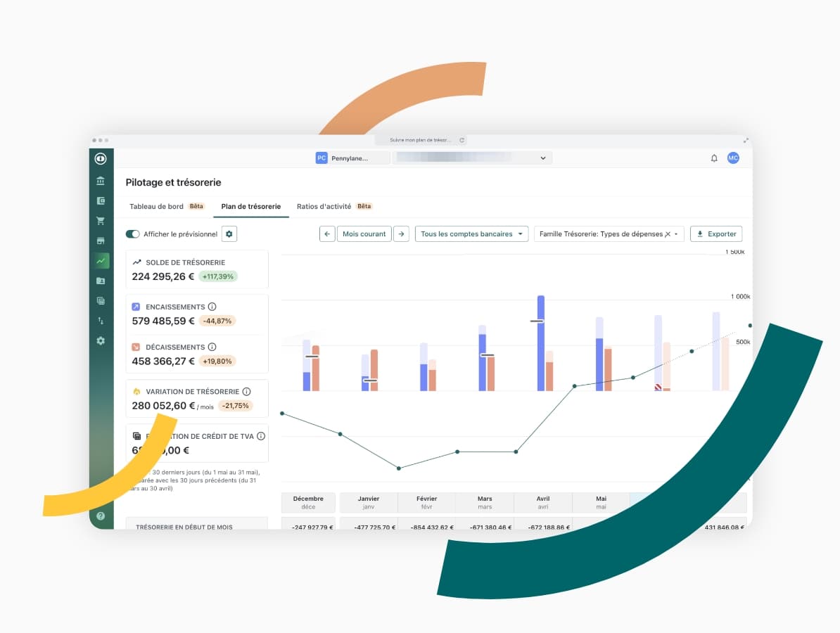This screenshot has height=633, width=840.
Task: Open the storefront icon in the sidebar
Action: click(101, 241)
